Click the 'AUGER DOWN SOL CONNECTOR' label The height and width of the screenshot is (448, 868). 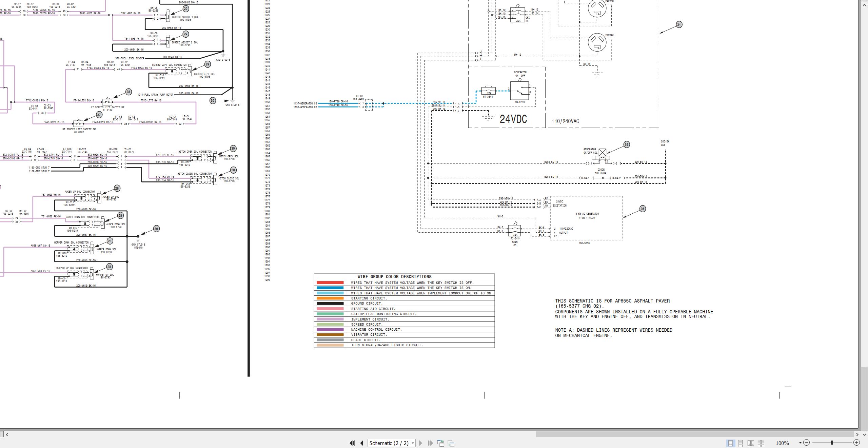coord(83,217)
